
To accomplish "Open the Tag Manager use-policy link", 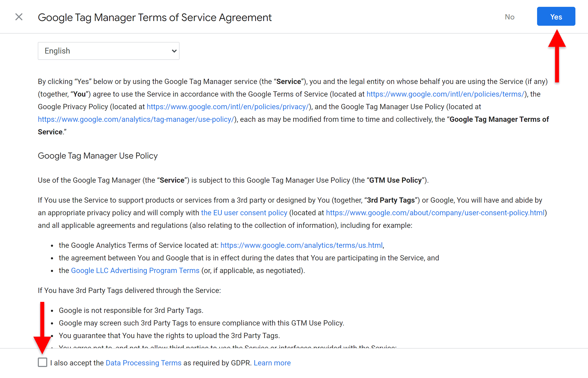I will (x=136, y=119).
